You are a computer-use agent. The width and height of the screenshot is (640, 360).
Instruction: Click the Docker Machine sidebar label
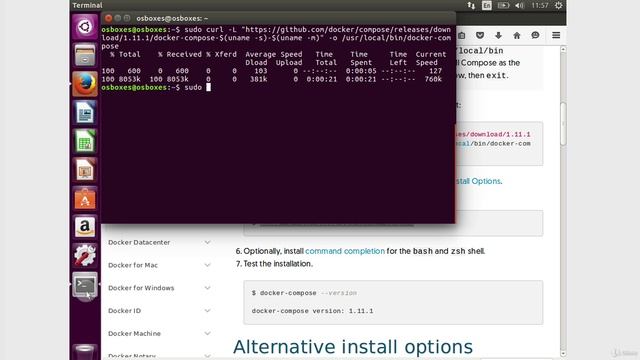[x=134, y=334]
